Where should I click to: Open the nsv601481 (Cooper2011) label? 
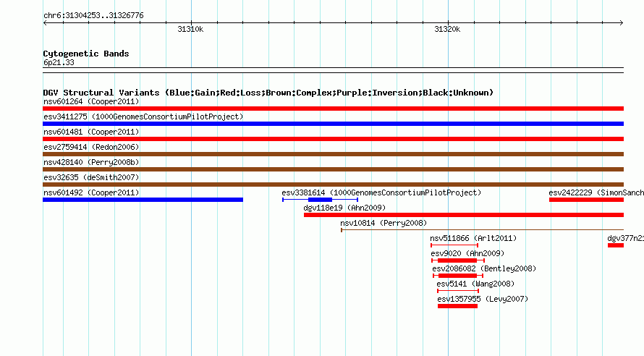point(91,132)
